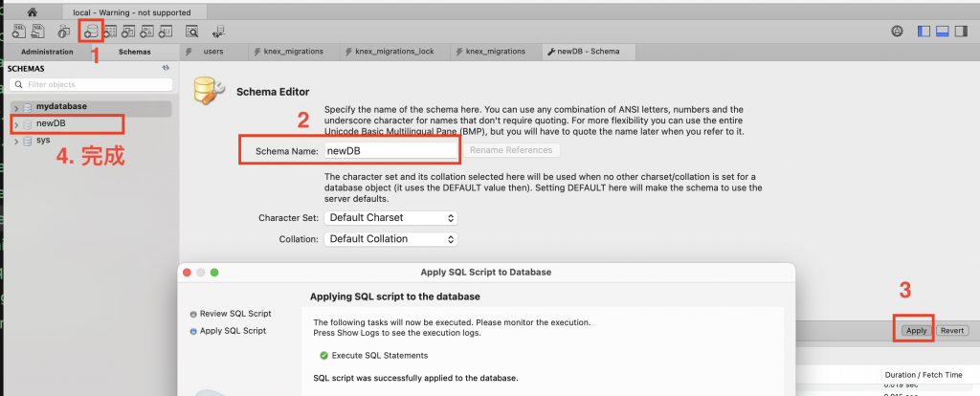The height and width of the screenshot is (396, 980).
Task: Create a new view icon
Action: tap(129, 31)
